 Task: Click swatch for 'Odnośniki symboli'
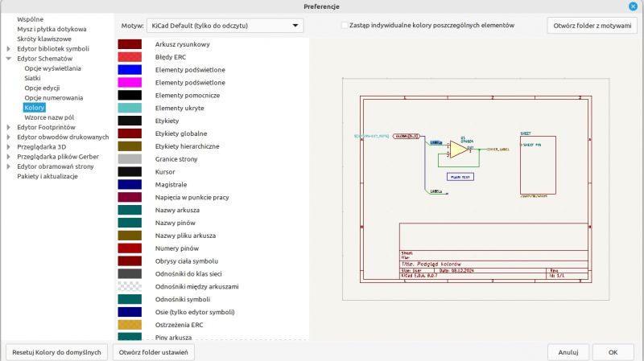(x=130, y=299)
